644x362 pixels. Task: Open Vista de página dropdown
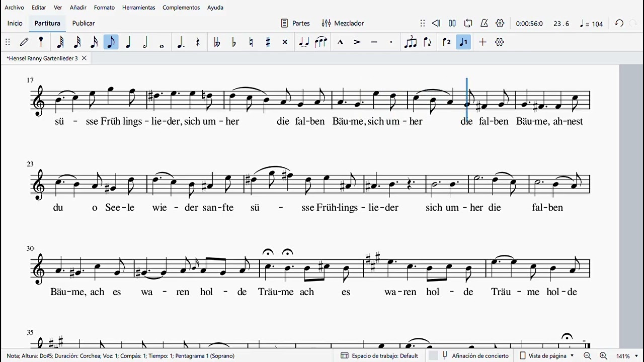coord(547,355)
